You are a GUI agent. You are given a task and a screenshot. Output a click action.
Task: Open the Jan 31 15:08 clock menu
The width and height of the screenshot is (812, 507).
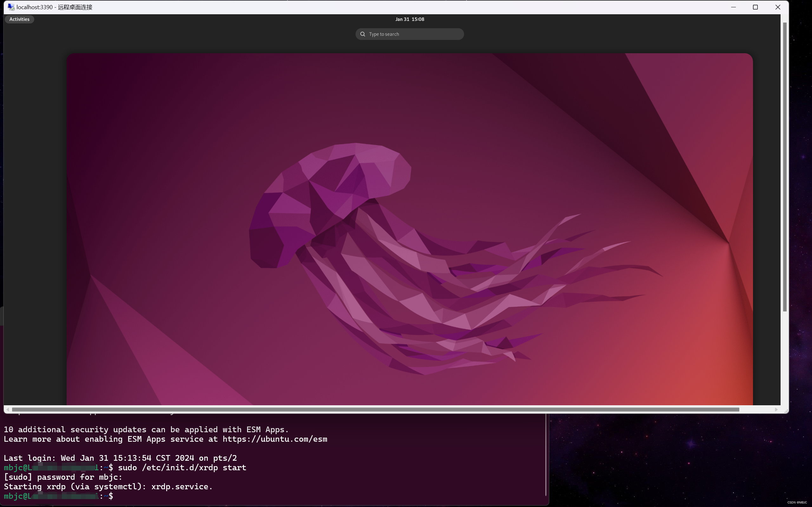409,19
